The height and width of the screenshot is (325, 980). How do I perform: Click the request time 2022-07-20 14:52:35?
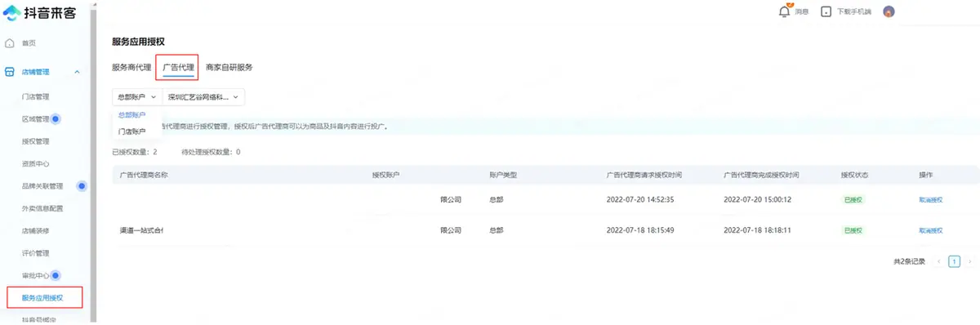640,199
